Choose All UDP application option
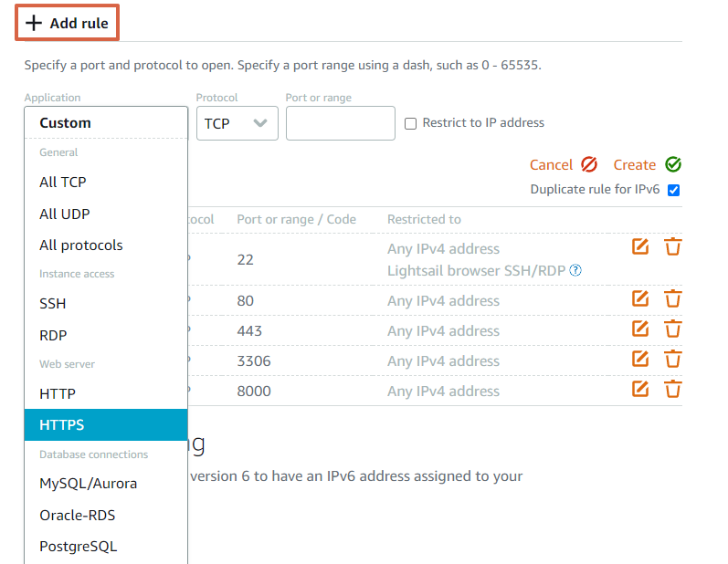This screenshot has height=564, width=728. click(106, 214)
